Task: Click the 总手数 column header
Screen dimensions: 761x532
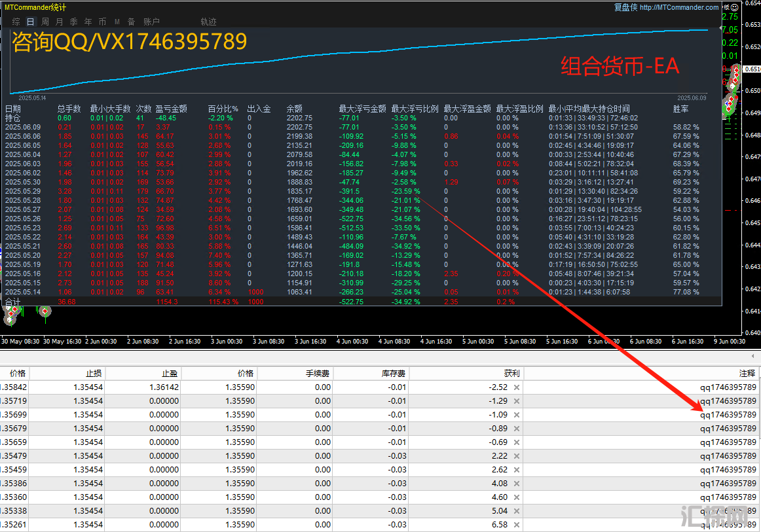Action: click(x=69, y=109)
